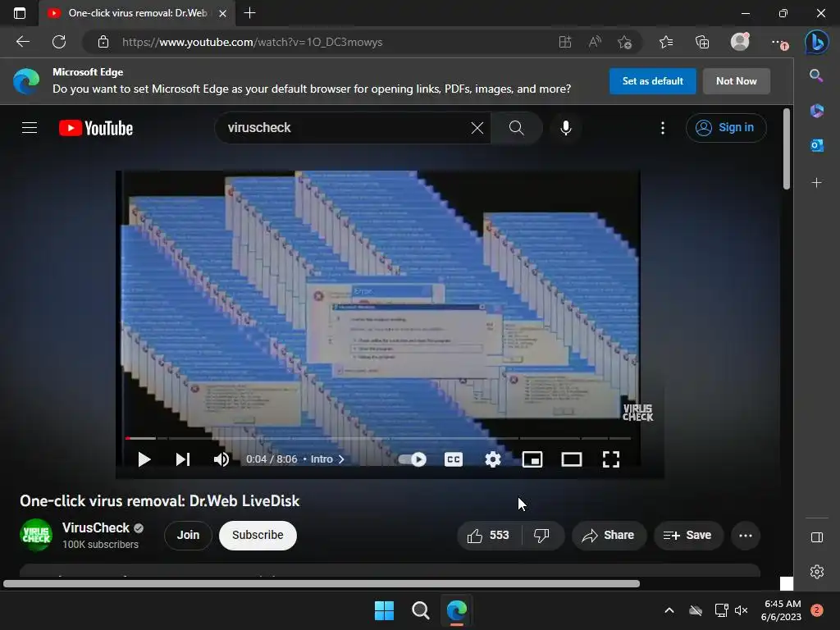Screen dimensions: 840x630
Task: Open the Edge profile avatar
Action: point(740,42)
